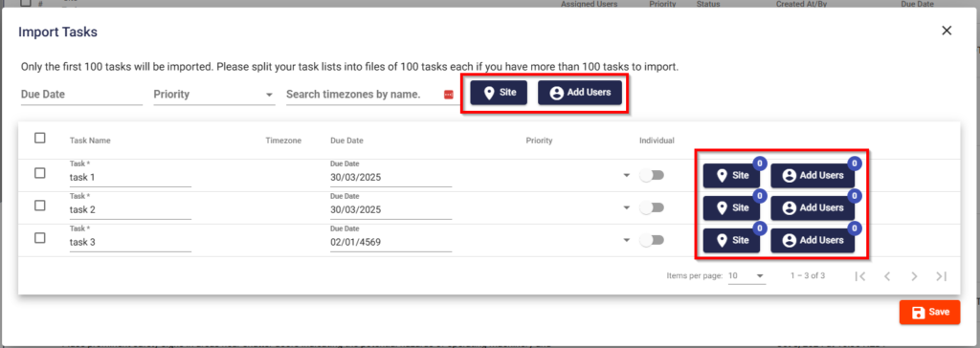
Task: Go to the last page of tasks
Action: click(x=942, y=276)
